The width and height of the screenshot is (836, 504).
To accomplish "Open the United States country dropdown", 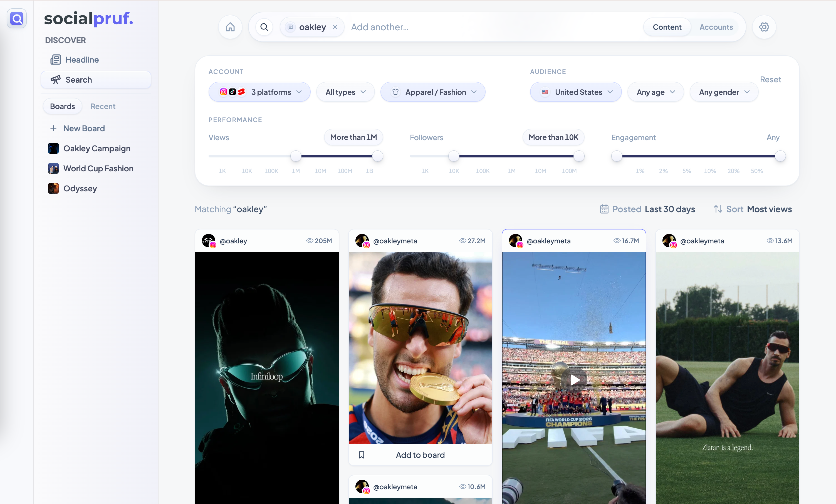I will point(576,92).
